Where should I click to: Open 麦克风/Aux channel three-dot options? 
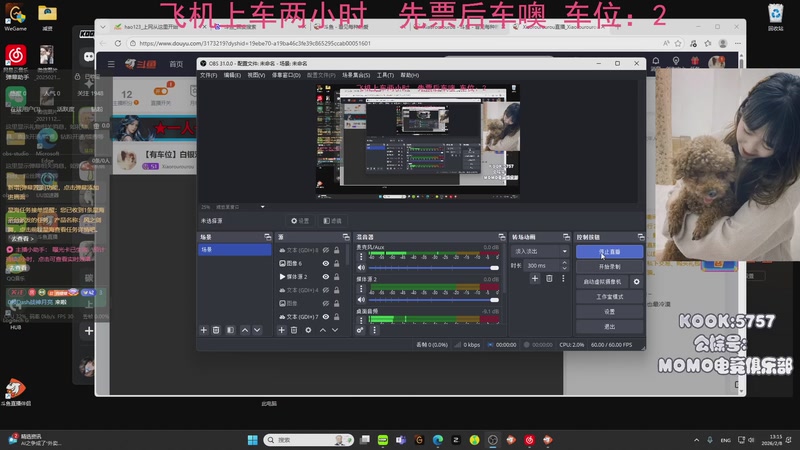pyautogui.click(x=361, y=257)
